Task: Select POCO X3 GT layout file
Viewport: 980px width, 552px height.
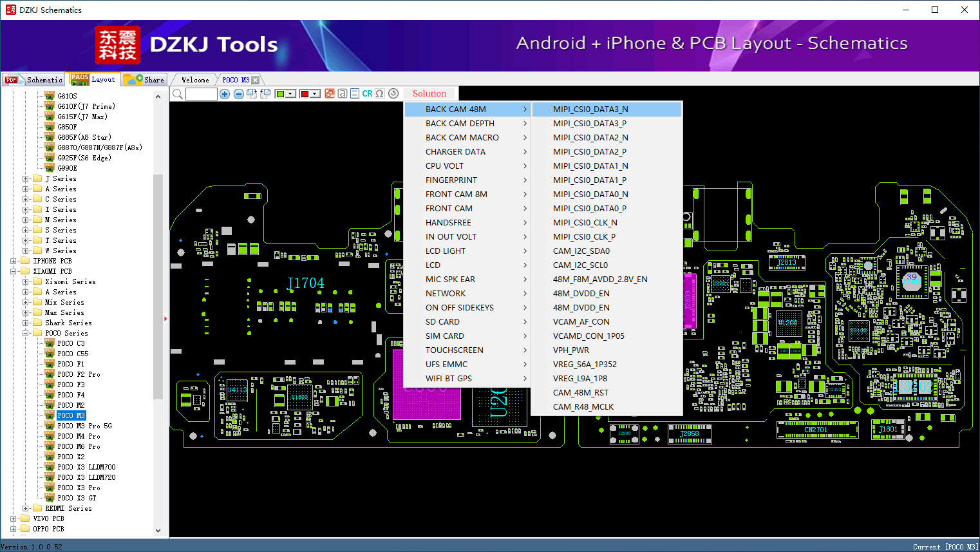Action: click(77, 499)
